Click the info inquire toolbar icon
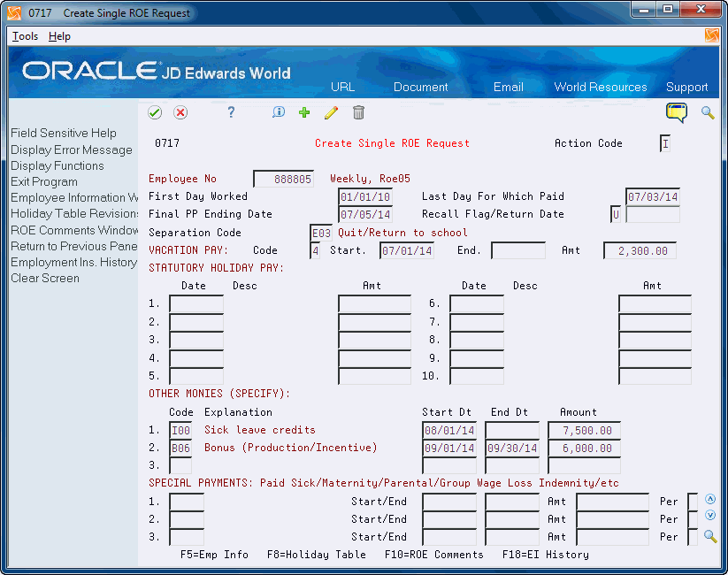Image resolution: width=728 pixels, height=575 pixels. tap(279, 112)
